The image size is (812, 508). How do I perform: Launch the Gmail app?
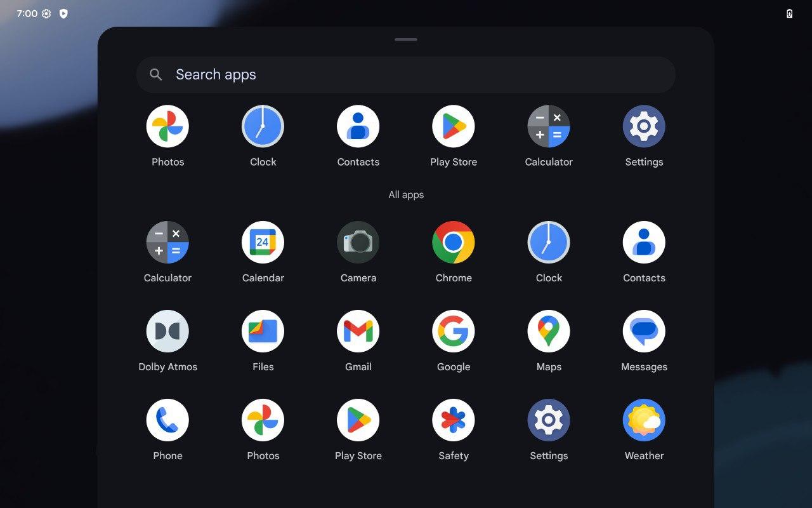[358, 331]
